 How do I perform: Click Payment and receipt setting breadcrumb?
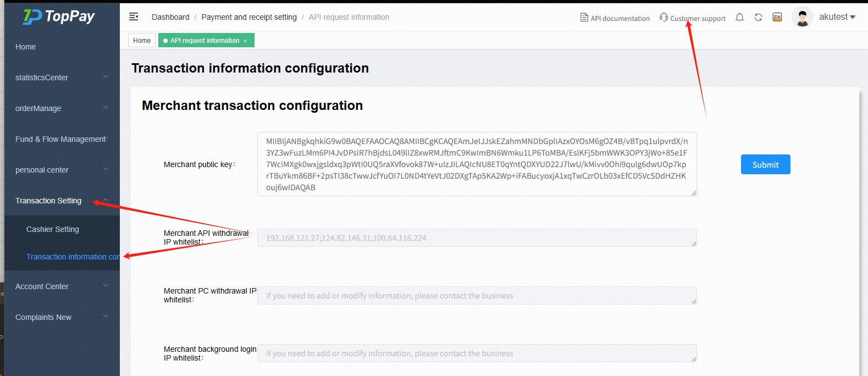click(x=249, y=17)
